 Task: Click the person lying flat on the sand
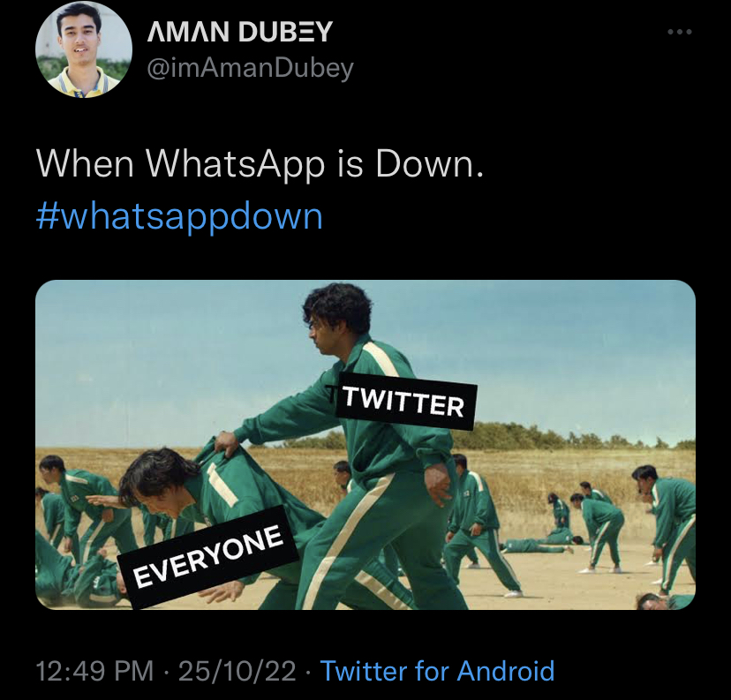click(x=541, y=544)
